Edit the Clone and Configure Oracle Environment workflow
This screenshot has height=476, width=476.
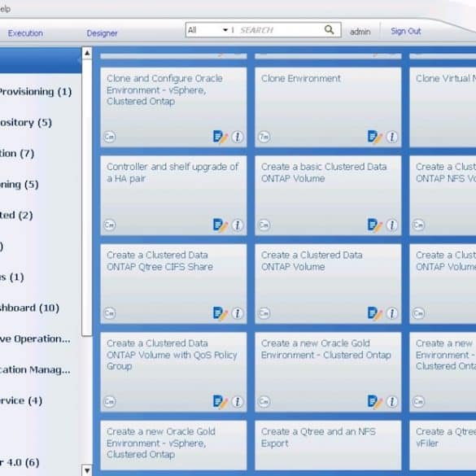220,137
